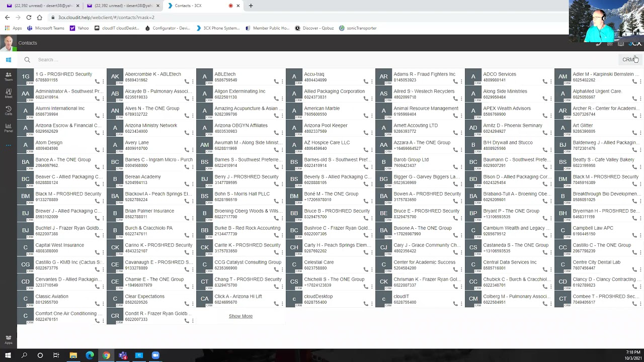Select the Along Side Ministries contact
Viewport: 644px width, 362px height.
click(x=505, y=92)
